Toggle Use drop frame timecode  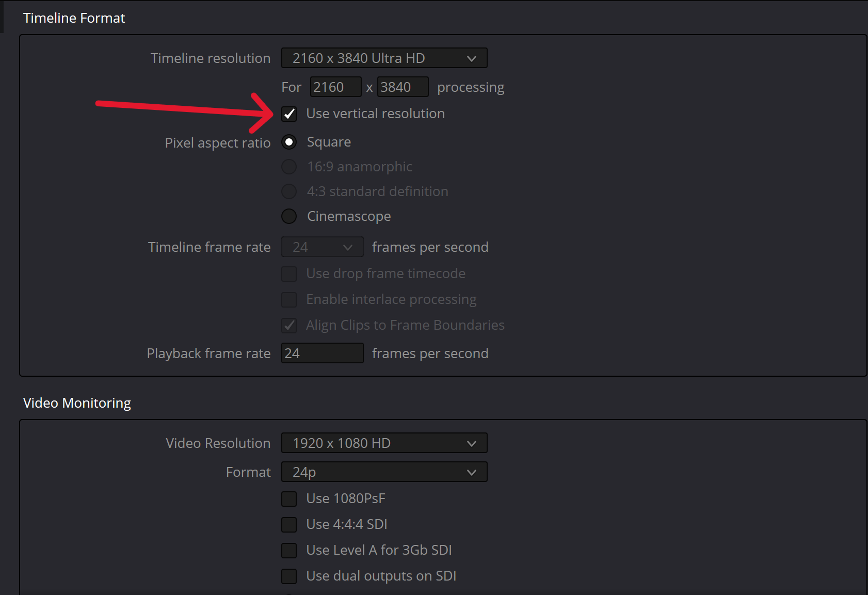[x=289, y=274]
